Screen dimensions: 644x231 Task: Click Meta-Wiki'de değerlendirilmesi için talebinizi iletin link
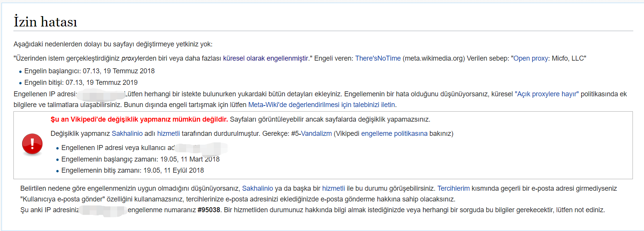(x=321, y=105)
